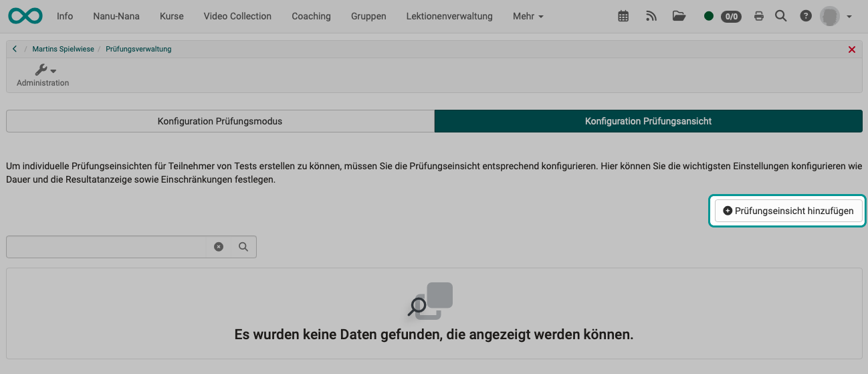Image resolution: width=868 pixels, height=374 pixels.
Task: Close the course with the red X
Action: pos(851,49)
